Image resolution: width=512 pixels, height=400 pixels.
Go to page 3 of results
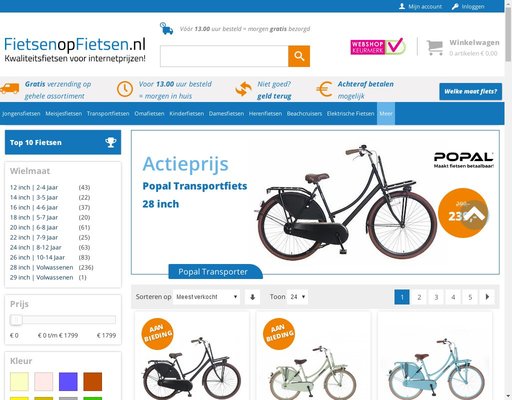point(436,297)
